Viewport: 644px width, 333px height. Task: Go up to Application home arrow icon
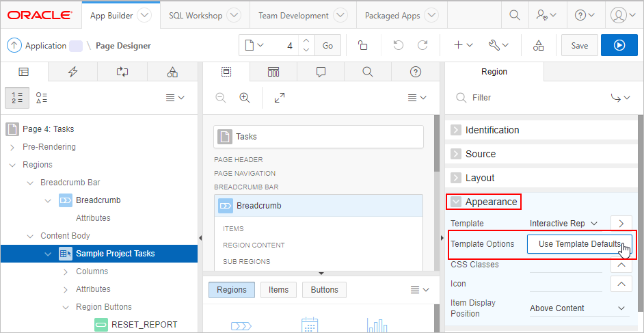(x=14, y=46)
